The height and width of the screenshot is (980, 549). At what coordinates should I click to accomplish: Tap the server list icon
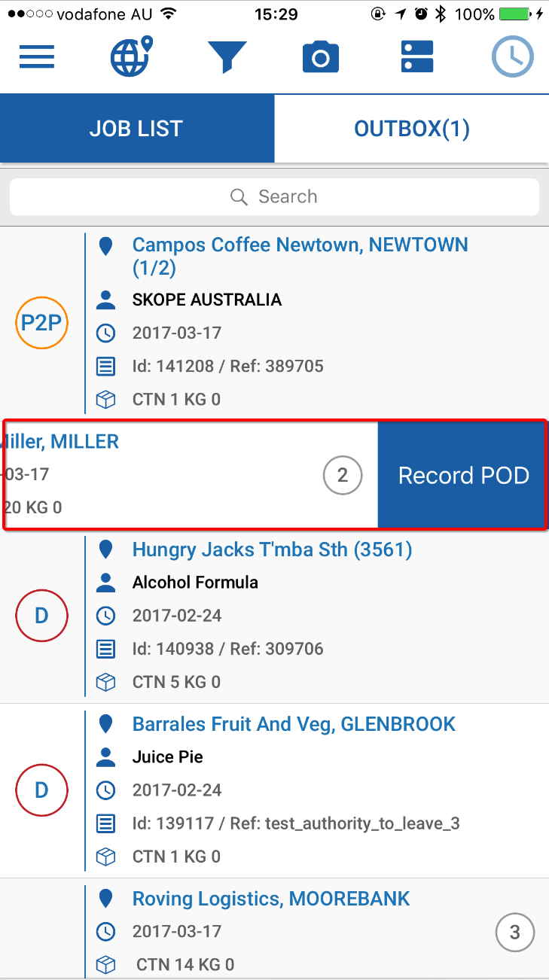tap(416, 57)
